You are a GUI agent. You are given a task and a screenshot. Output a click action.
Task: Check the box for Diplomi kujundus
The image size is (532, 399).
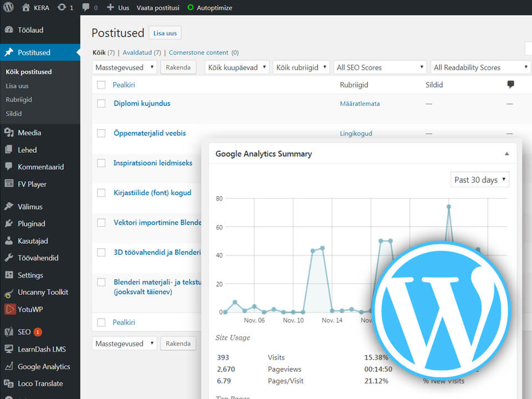point(101,104)
